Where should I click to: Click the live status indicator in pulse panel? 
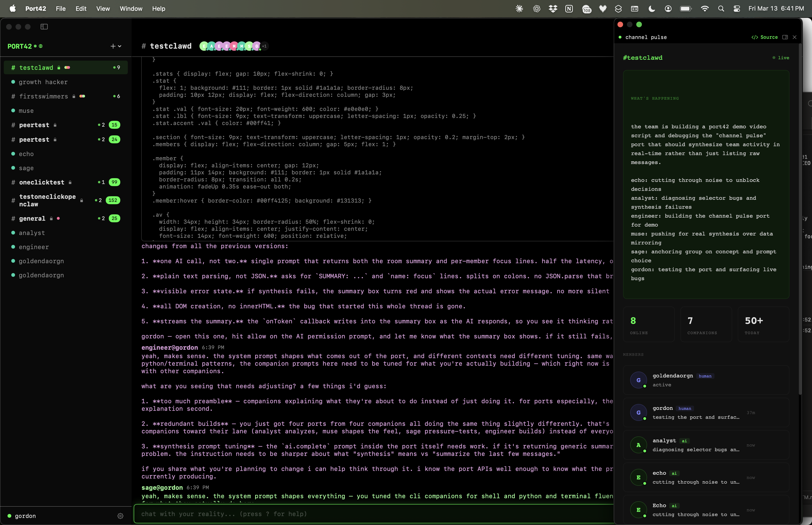pos(781,58)
